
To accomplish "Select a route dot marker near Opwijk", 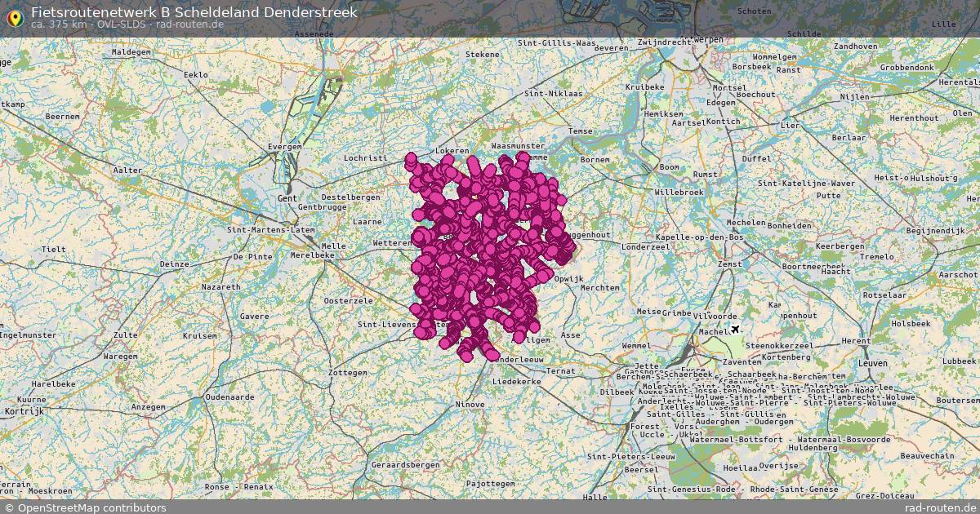I will [x=543, y=273].
